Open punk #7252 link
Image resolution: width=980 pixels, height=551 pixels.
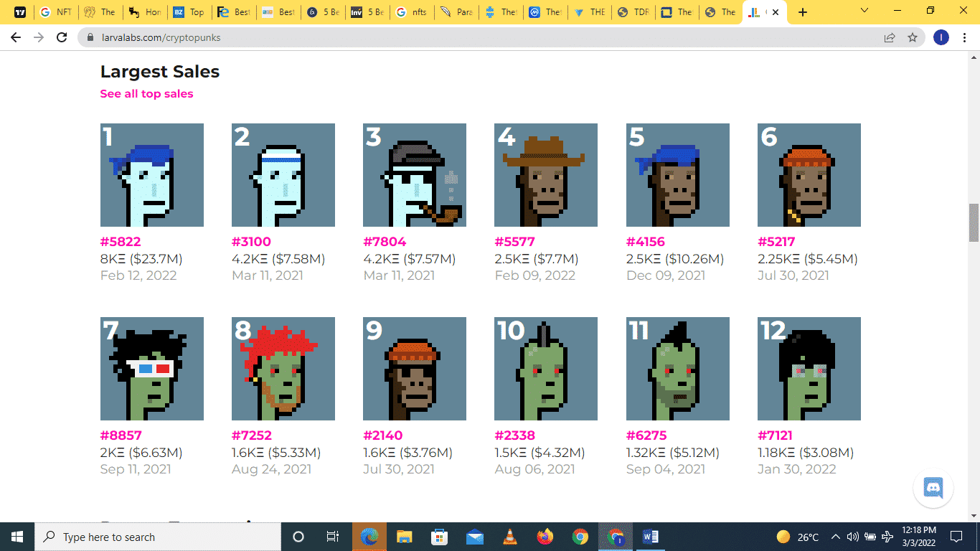point(252,435)
